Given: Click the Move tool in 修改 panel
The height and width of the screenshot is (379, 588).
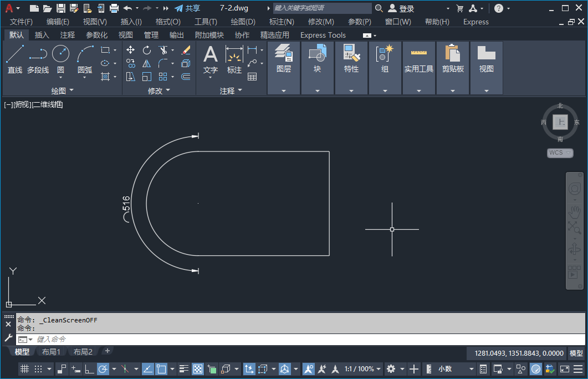Looking at the screenshot, I should pos(131,50).
